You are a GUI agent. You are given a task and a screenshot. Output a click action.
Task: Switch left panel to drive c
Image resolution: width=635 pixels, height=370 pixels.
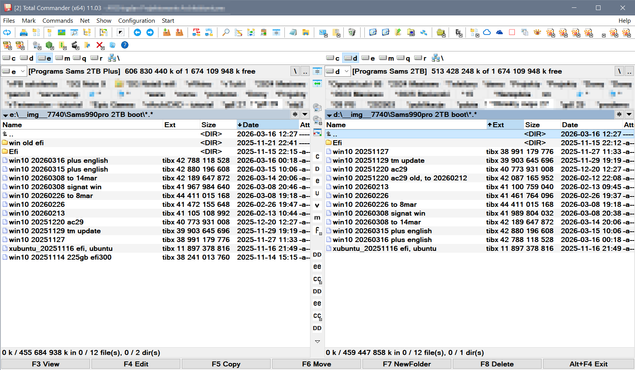point(9,58)
